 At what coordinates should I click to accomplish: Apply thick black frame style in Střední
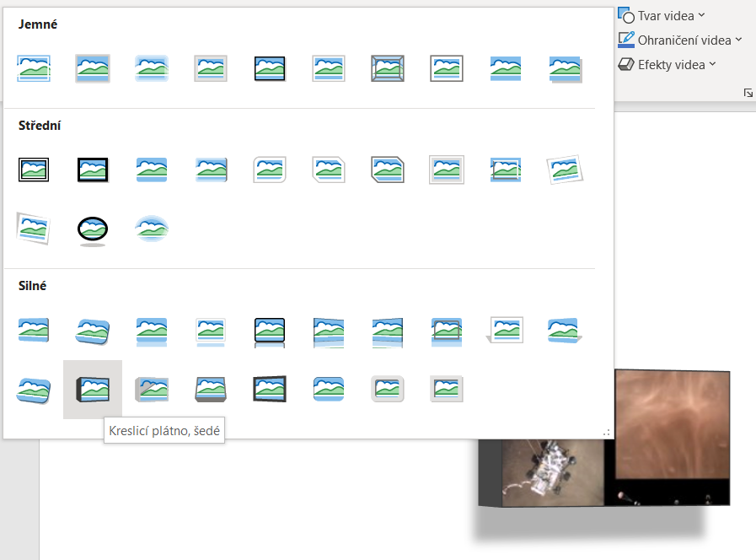coord(93,170)
